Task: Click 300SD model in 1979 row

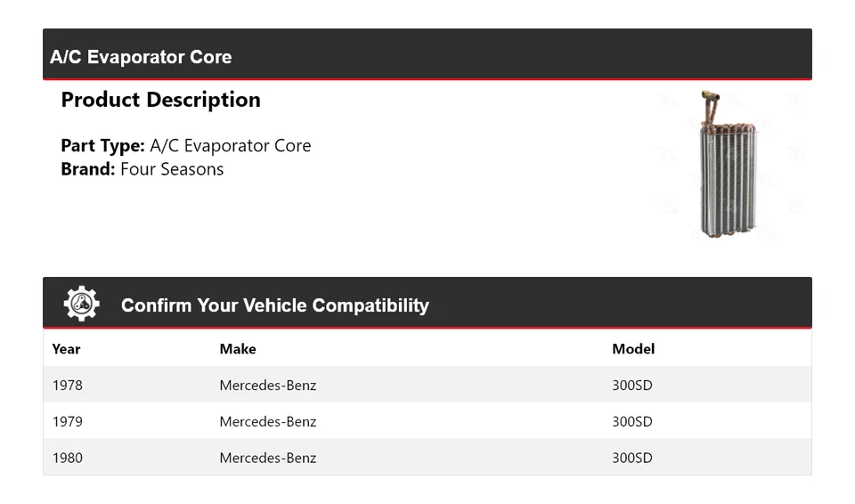Action: tap(631, 422)
